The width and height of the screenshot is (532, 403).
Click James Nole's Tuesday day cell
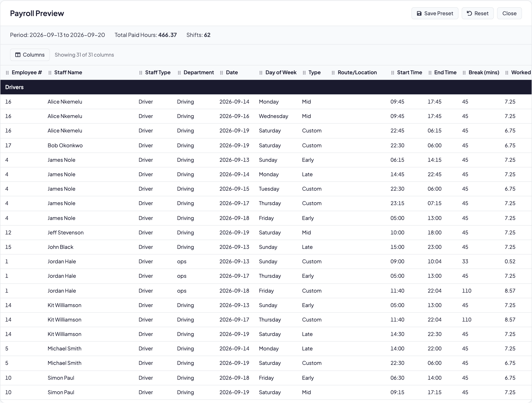pyautogui.click(x=269, y=189)
